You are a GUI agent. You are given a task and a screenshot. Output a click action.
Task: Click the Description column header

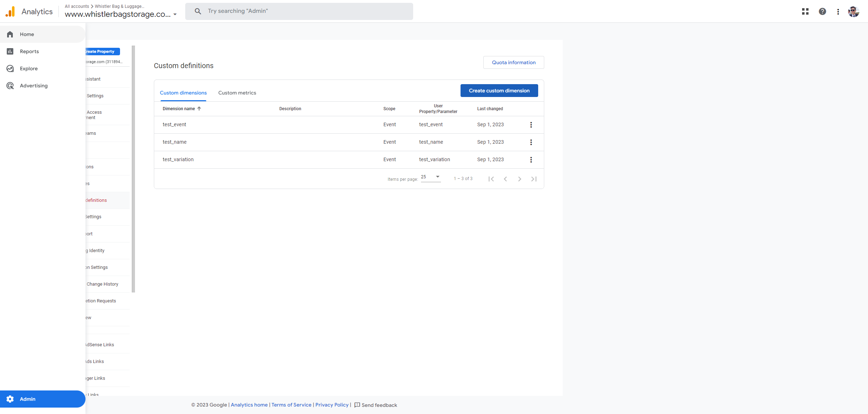click(x=290, y=109)
